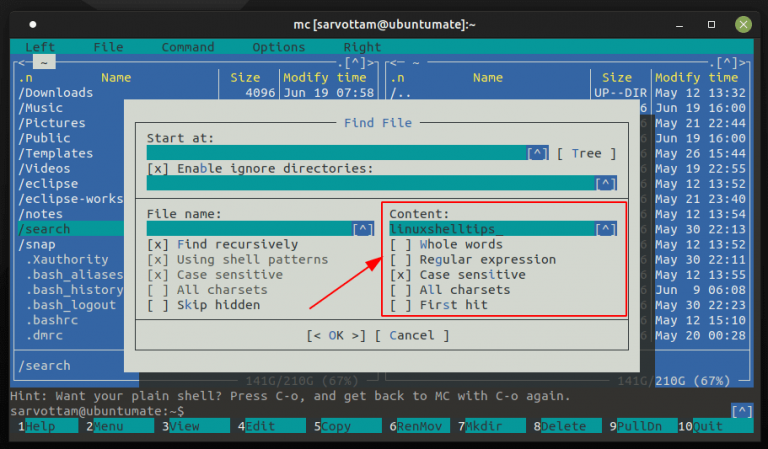The width and height of the screenshot is (768, 449).
Task: Click the Cancel button
Action: (412, 335)
